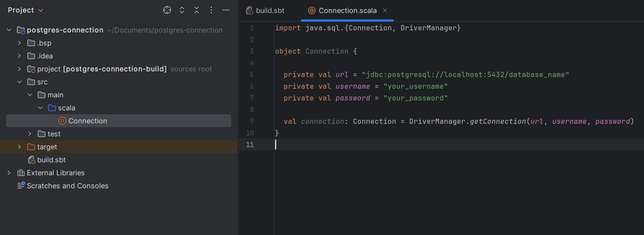Viewport: 644px width, 235px height.
Task: Collapse the src folder
Action: (19, 82)
